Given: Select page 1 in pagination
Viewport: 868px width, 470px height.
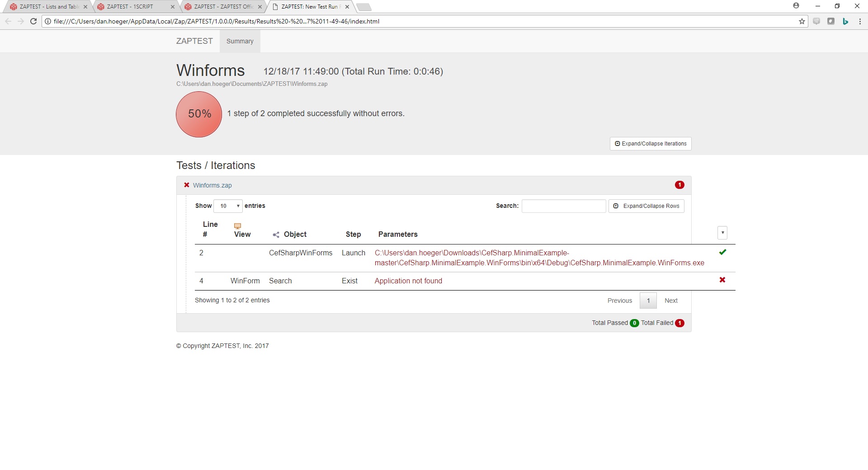Looking at the screenshot, I should pyautogui.click(x=648, y=301).
